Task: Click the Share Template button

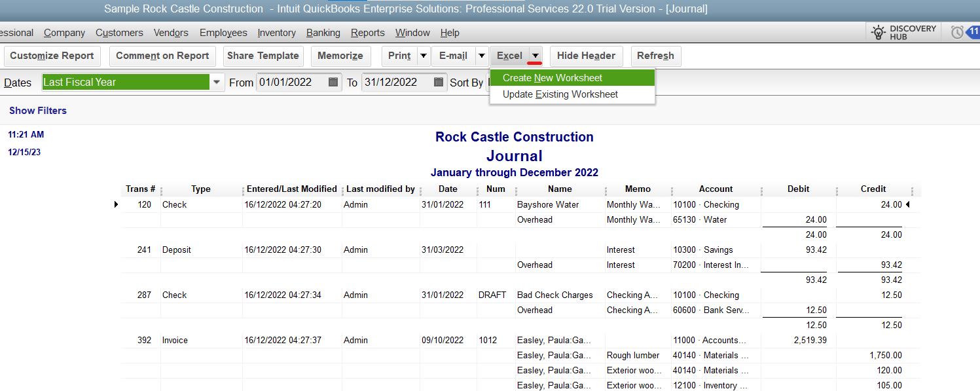Action: 263,56
